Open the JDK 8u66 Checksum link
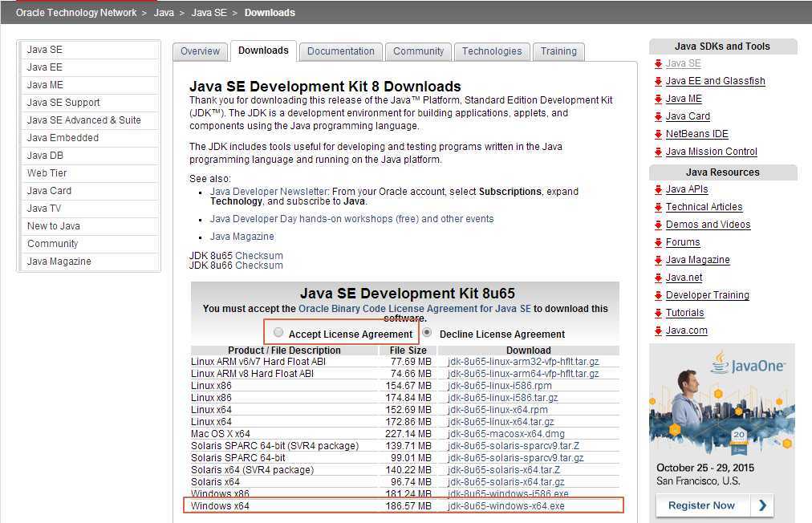Screen dimensions: 812x523 pos(259,266)
